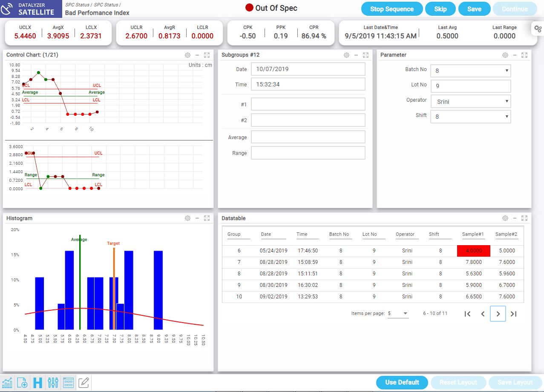The image size is (544, 392).
Task: Click CPK value -0.50
Action: click(248, 36)
